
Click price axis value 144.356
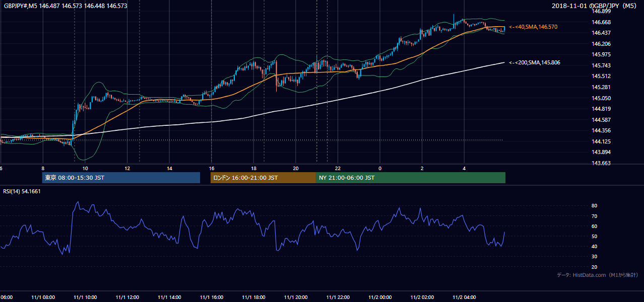click(x=601, y=130)
